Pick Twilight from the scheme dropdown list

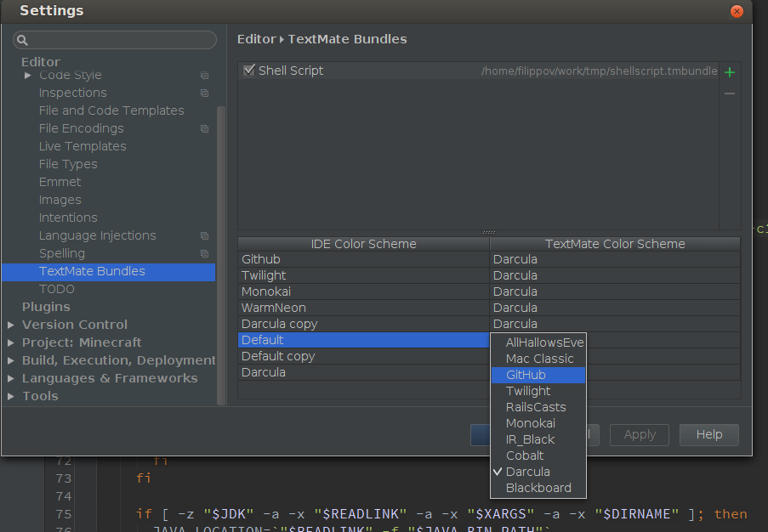click(538, 391)
